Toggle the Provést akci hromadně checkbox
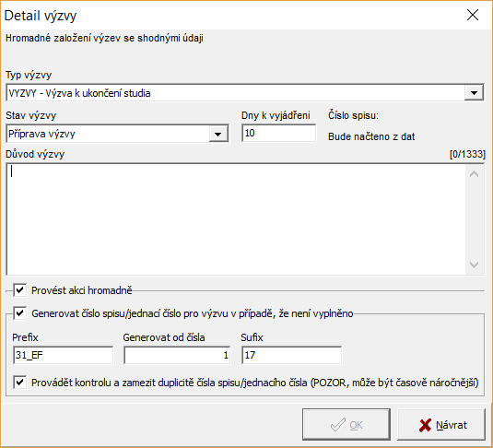Image resolution: width=493 pixels, height=448 pixels. pos(19,290)
